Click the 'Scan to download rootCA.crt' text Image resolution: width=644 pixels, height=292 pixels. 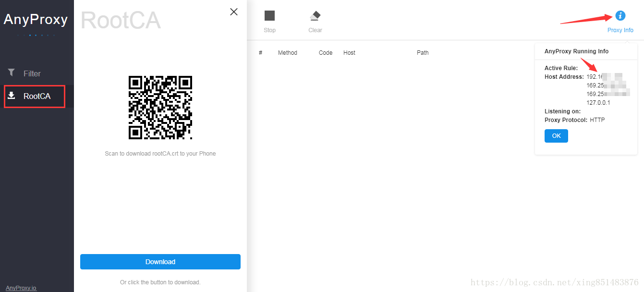tap(160, 154)
